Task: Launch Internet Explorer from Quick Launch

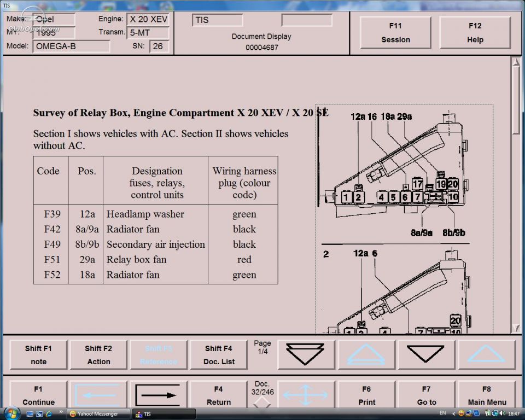Action: pyautogui.click(x=49, y=414)
